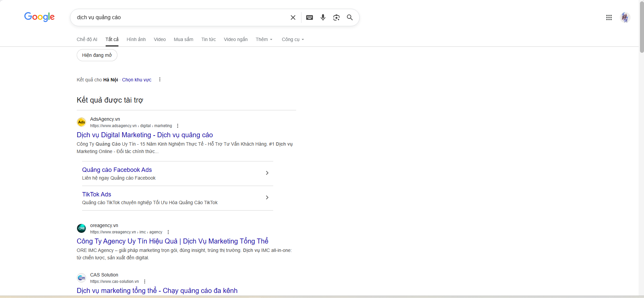
Task: Open Dịch vụ marketing tổng thể result
Action: 157,291
